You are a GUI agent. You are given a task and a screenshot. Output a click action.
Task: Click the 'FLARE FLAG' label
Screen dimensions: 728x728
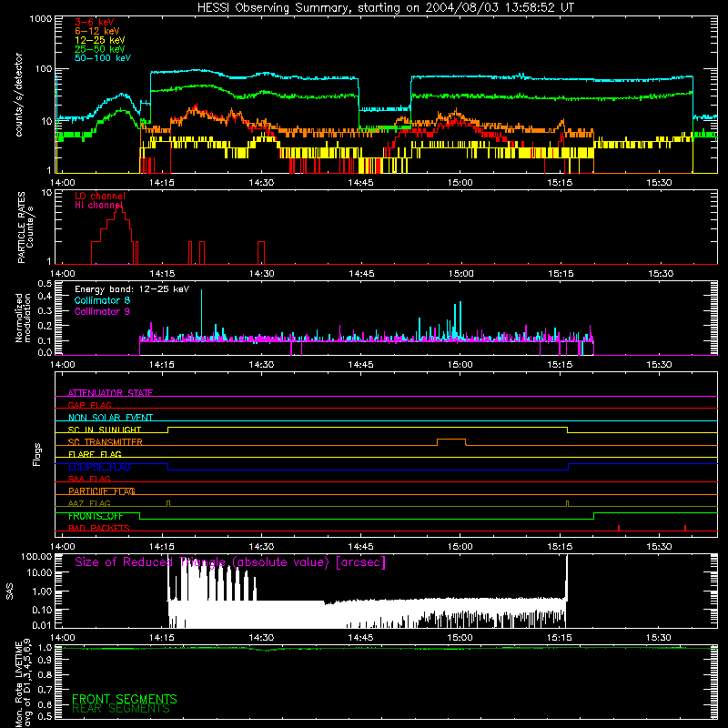(x=95, y=454)
